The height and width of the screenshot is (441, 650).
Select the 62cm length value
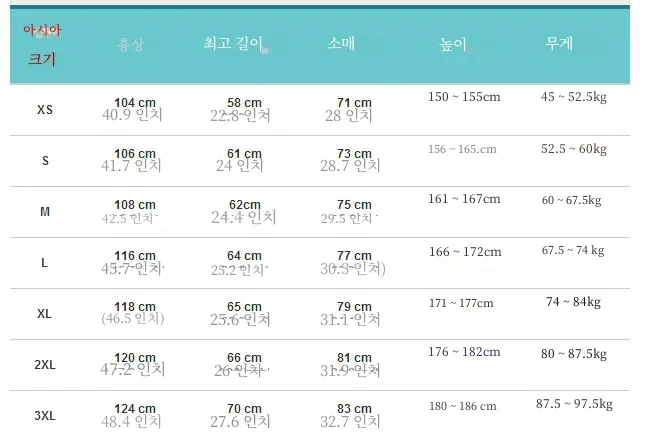[245, 204]
